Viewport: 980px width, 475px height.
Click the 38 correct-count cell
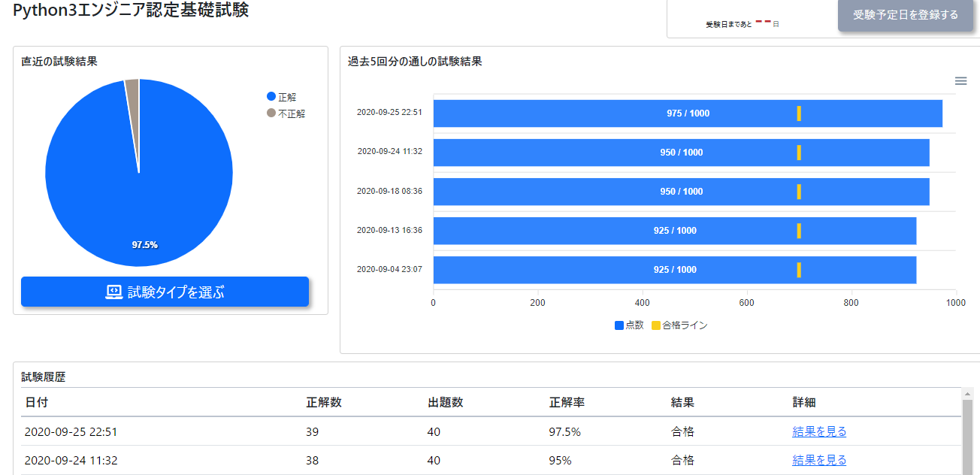[x=312, y=461]
